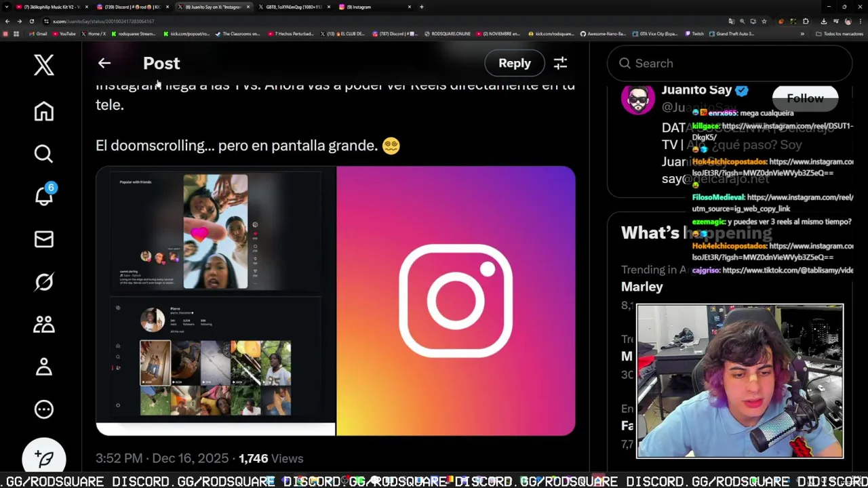Open the Todos los marcadores folder
Screen dimensions: 868x488
[x=840, y=33]
